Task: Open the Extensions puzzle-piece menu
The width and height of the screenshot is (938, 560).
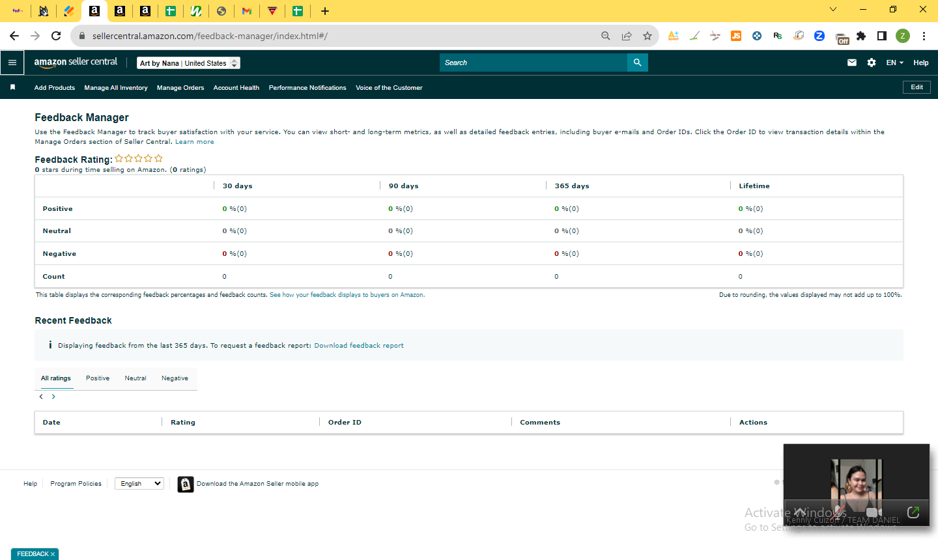Action: coord(861,36)
